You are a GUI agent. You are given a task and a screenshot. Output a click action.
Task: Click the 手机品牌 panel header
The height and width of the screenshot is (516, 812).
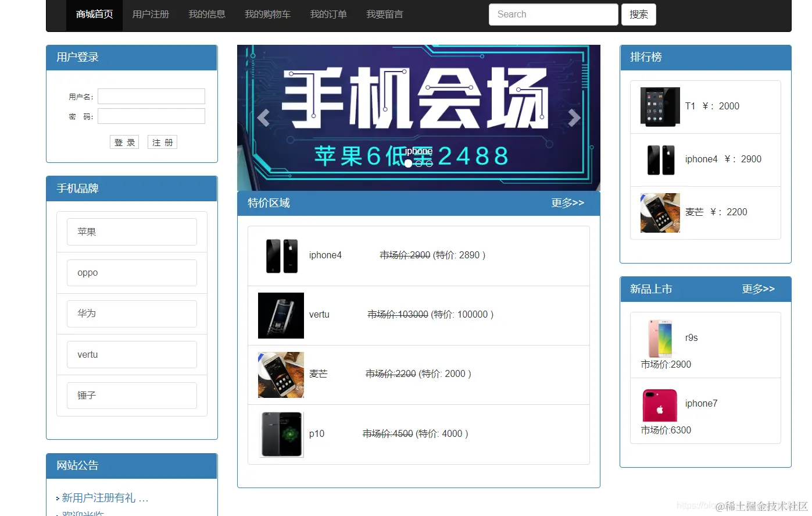tap(132, 188)
